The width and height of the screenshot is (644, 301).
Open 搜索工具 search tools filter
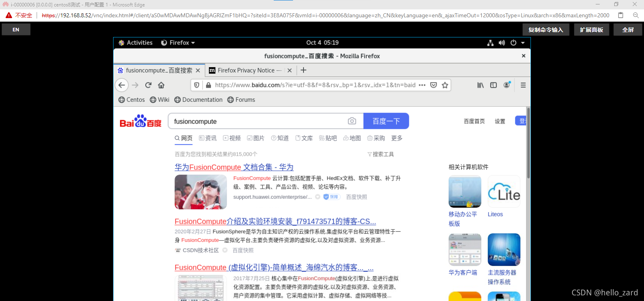click(380, 154)
